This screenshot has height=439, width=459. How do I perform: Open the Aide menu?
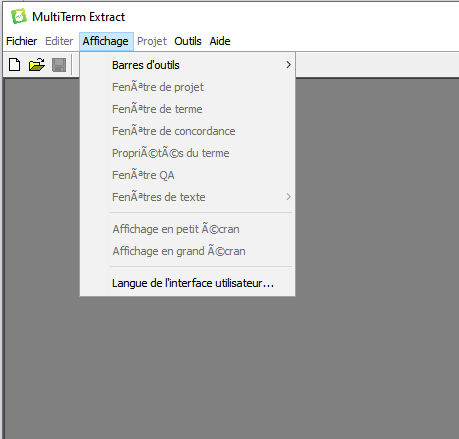tap(220, 41)
